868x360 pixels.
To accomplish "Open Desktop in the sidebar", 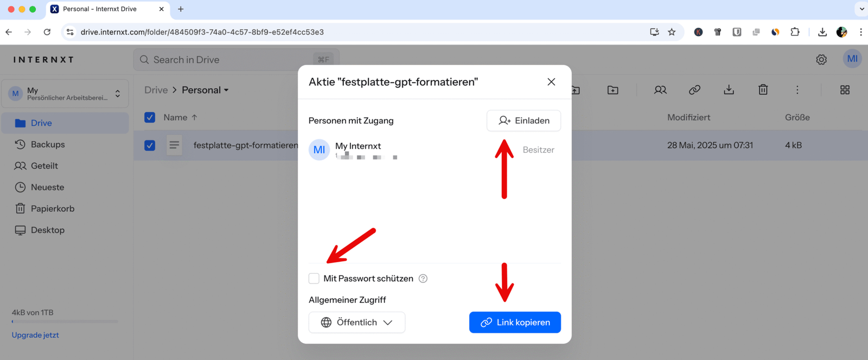I will point(65,230).
